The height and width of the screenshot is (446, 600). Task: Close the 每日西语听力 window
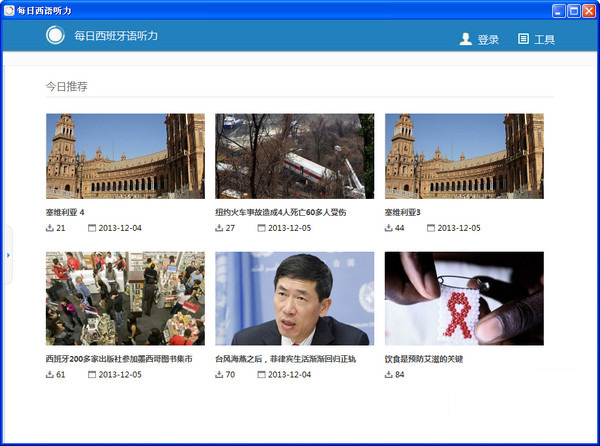(589, 11)
